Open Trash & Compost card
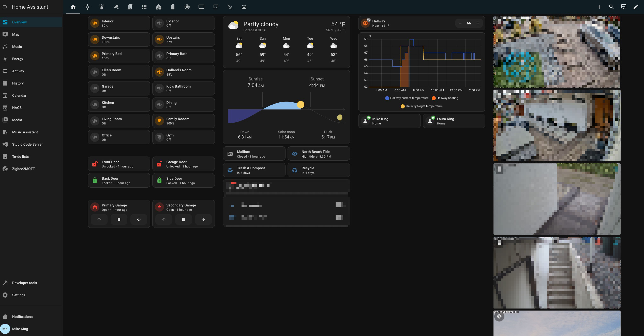 (x=254, y=170)
